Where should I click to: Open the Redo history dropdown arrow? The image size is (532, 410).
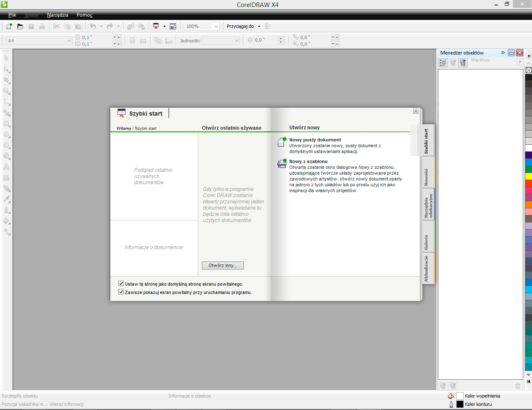pyautogui.click(x=118, y=26)
